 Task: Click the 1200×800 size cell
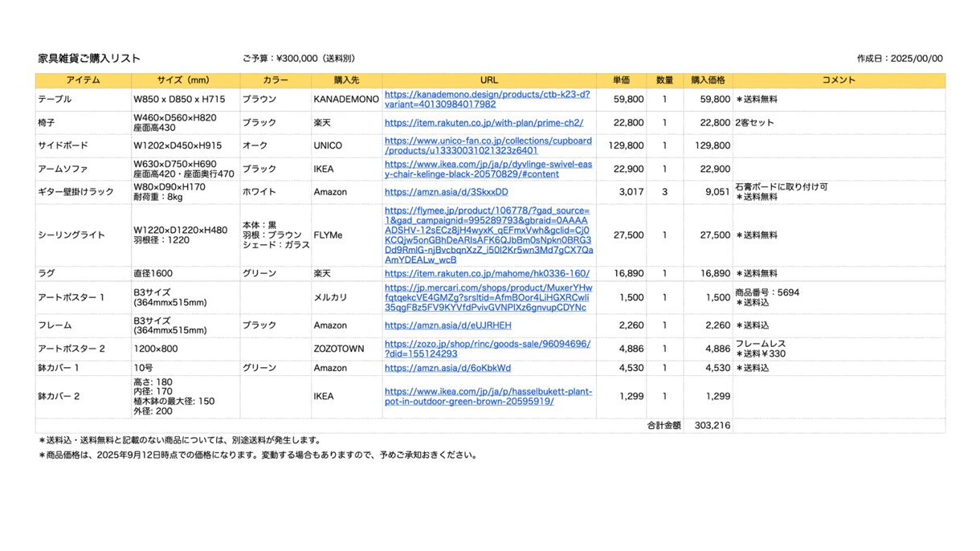pos(185,349)
